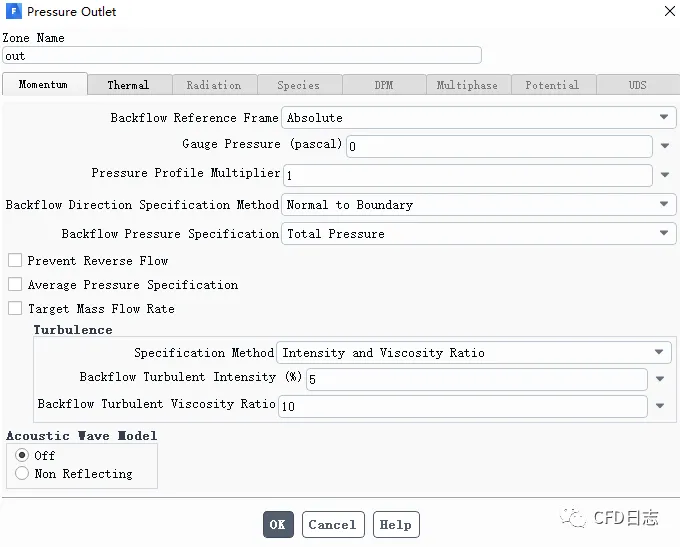Expand Gauge Pressure profile arrow
The image size is (680, 547).
pyautogui.click(x=665, y=147)
